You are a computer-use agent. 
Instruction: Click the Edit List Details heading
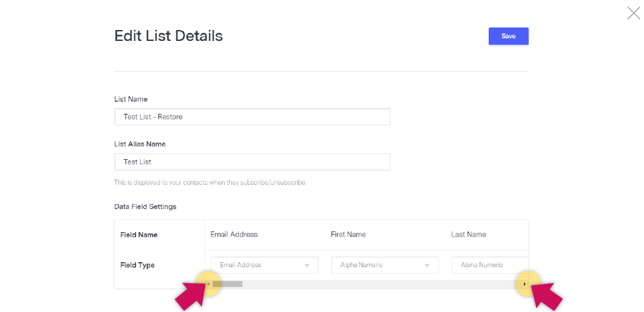[169, 36]
